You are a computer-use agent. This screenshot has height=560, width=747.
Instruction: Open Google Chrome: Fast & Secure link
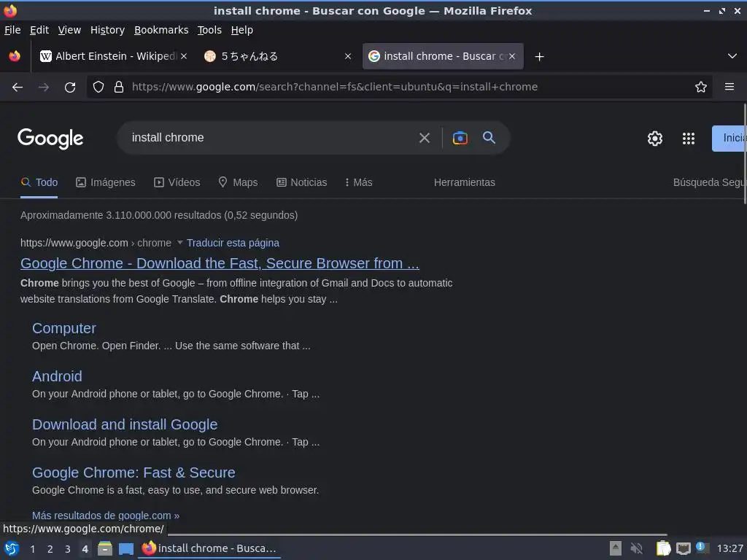tap(133, 472)
